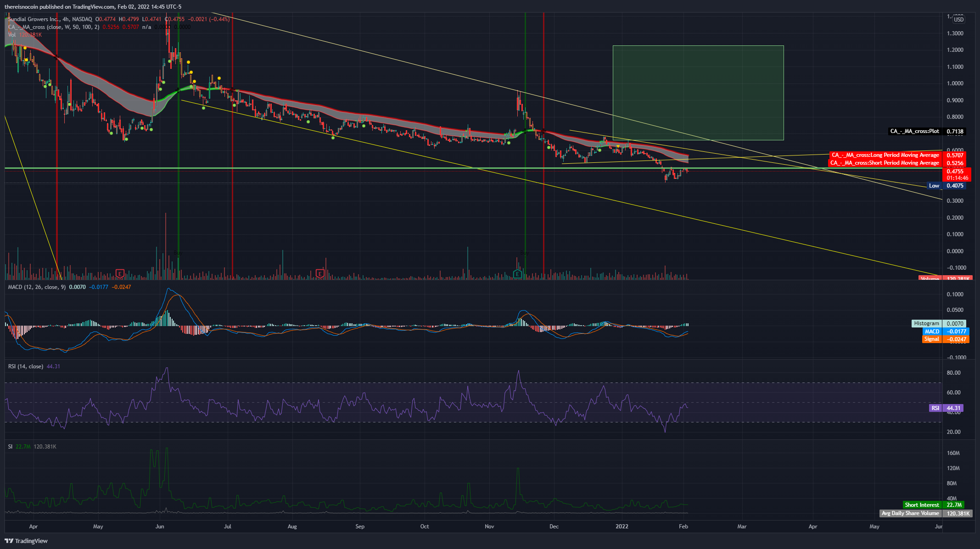This screenshot has width=980, height=549.
Task: Click the MACD -0.0177 axis label
Action: click(946, 331)
